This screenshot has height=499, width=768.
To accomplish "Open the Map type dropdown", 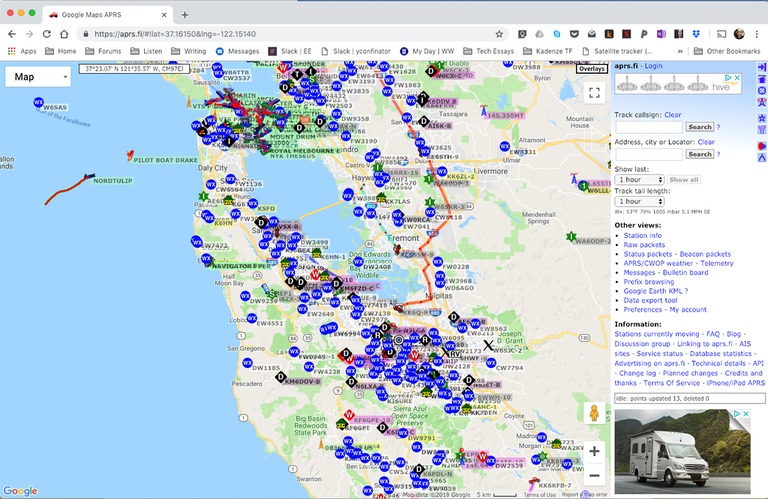I will point(38,77).
